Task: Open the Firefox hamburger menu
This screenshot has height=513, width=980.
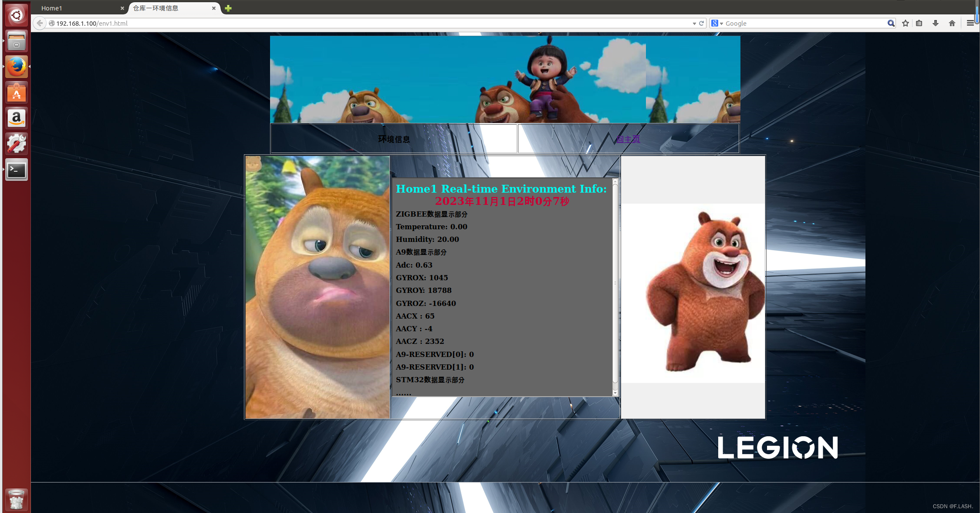Action: click(x=970, y=24)
